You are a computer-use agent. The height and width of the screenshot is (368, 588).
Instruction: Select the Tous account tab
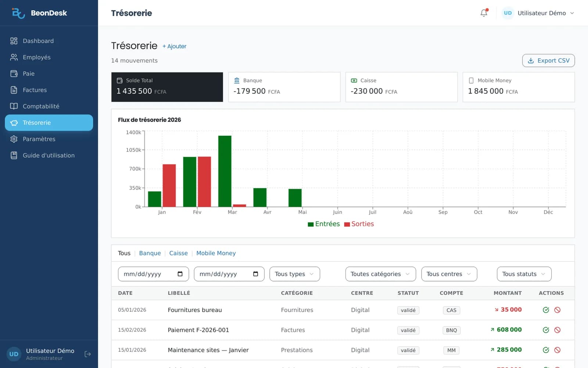pyautogui.click(x=124, y=253)
